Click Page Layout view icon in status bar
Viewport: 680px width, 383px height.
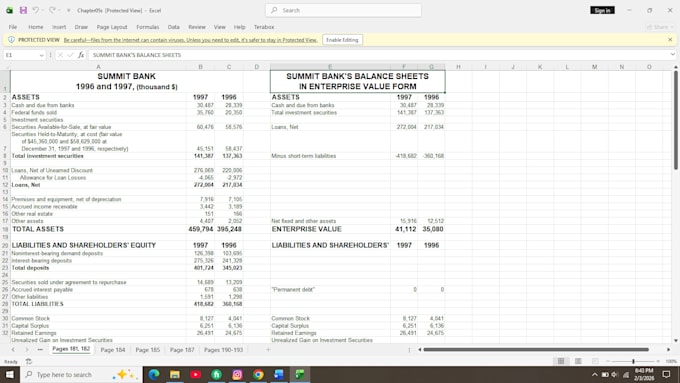[578, 361]
